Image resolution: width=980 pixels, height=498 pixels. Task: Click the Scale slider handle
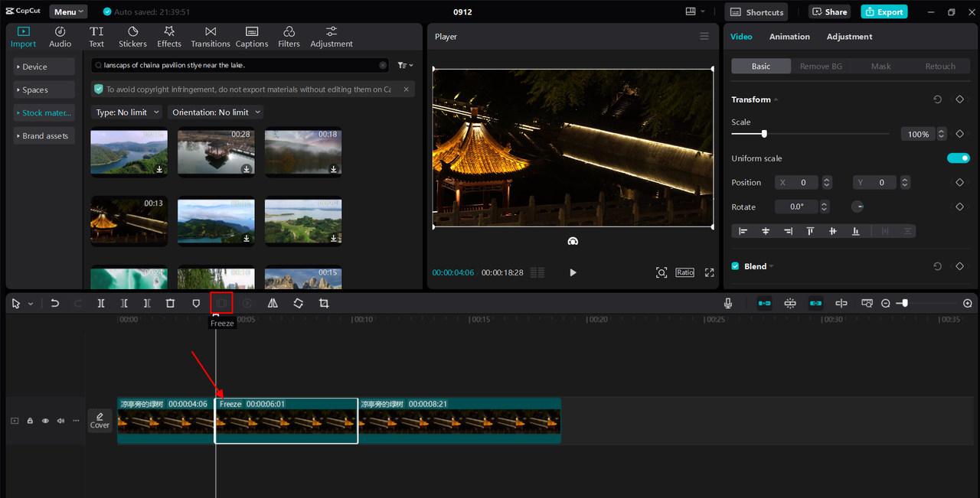[x=764, y=134]
